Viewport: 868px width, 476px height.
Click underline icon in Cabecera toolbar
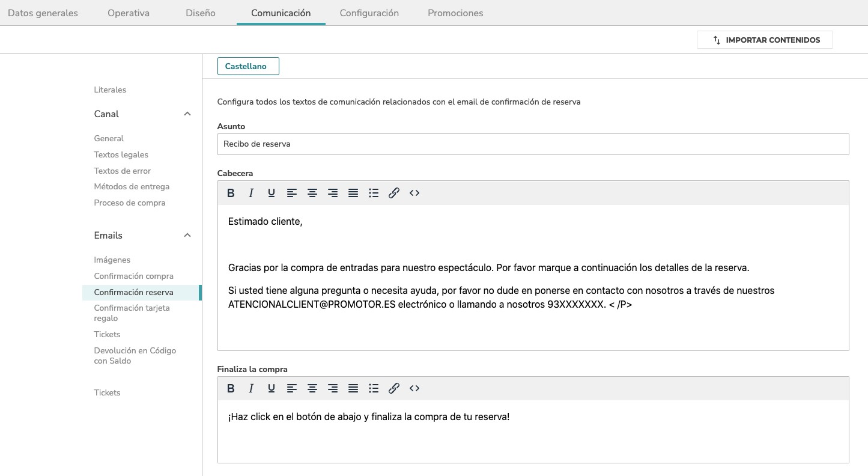pyautogui.click(x=272, y=193)
